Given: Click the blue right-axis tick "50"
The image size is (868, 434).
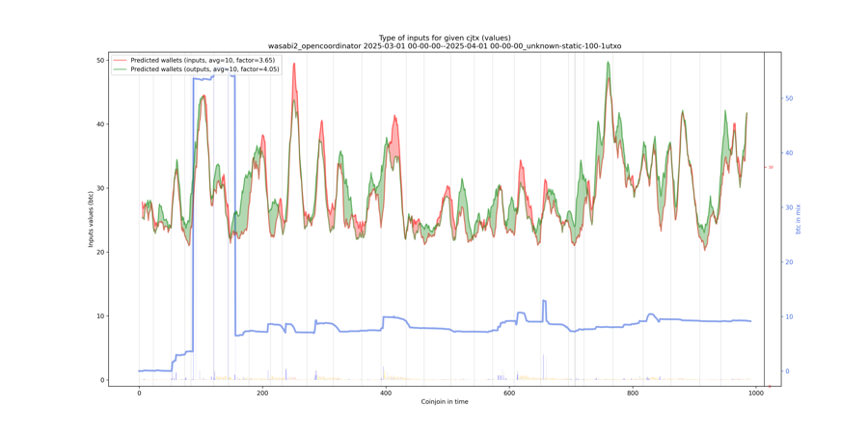Looking at the screenshot, I should (x=790, y=98).
